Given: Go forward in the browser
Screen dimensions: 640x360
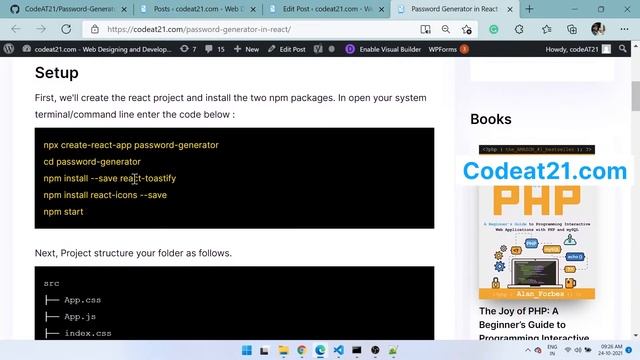Looking at the screenshot, I should pos(41,29).
